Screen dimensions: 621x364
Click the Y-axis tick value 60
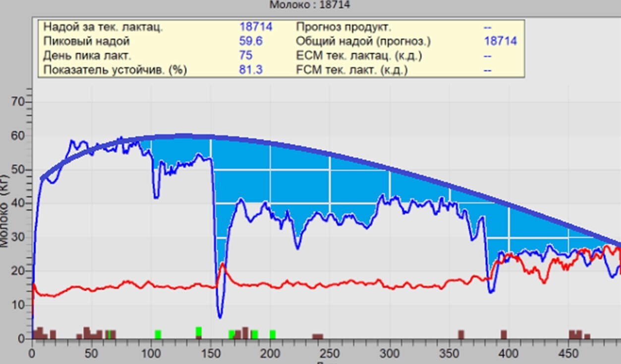(17, 136)
